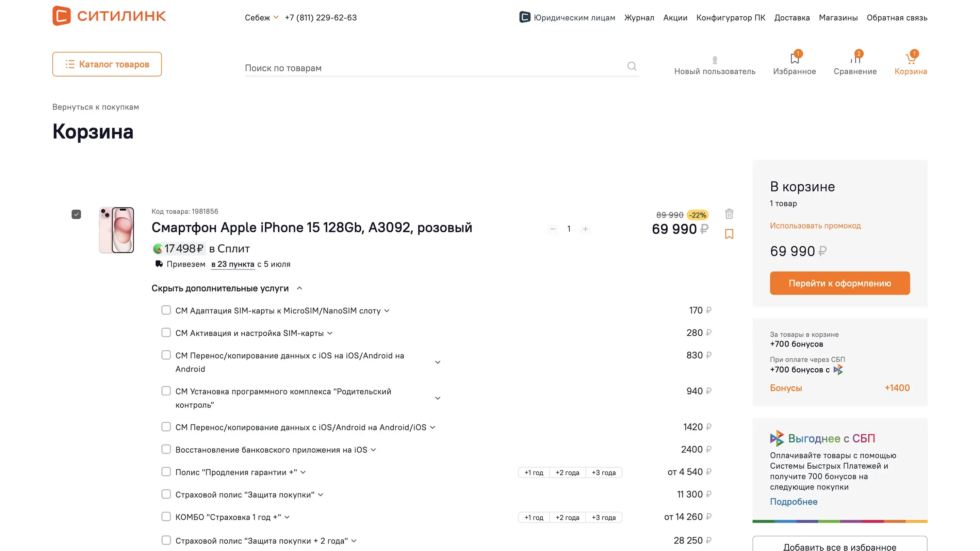Click the Ситилинк logo
This screenshot has height=551, width=980.
coord(109,16)
